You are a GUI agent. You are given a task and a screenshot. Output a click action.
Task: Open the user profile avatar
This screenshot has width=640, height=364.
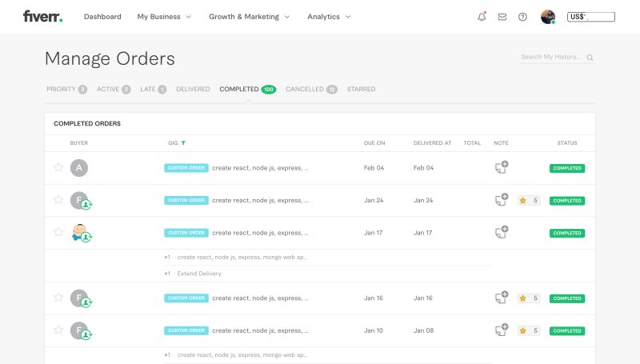[548, 17]
